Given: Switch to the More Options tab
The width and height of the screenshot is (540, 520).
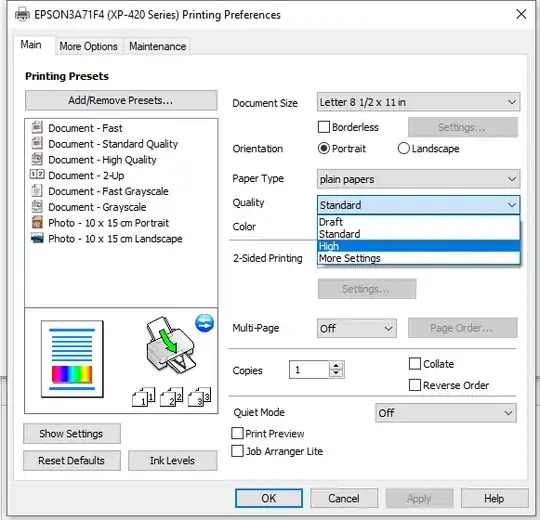Looking at the screenshot, I should click(x=89, y=46).
